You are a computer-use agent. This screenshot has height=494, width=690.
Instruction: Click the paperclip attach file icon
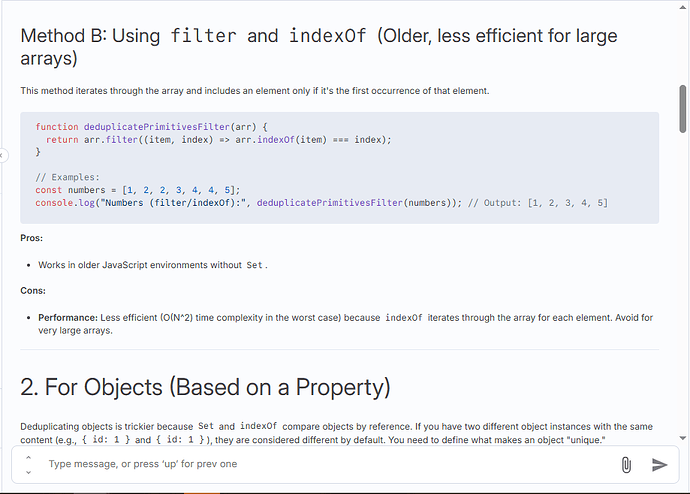coord(626,465)
